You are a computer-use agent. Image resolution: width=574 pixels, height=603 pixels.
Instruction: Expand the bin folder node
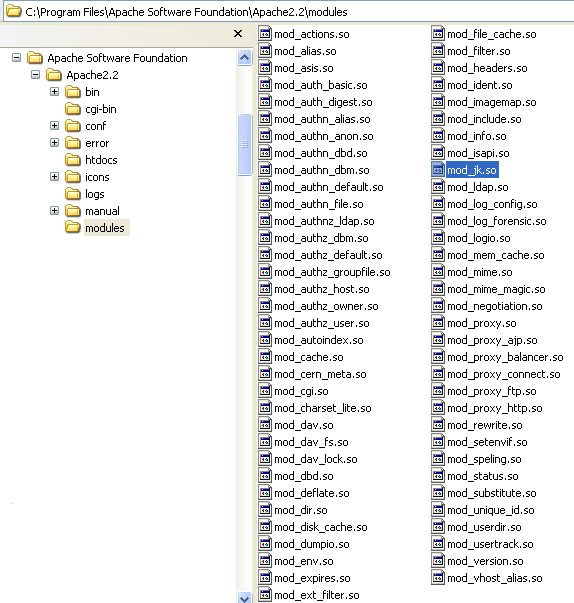pos(55,92)
